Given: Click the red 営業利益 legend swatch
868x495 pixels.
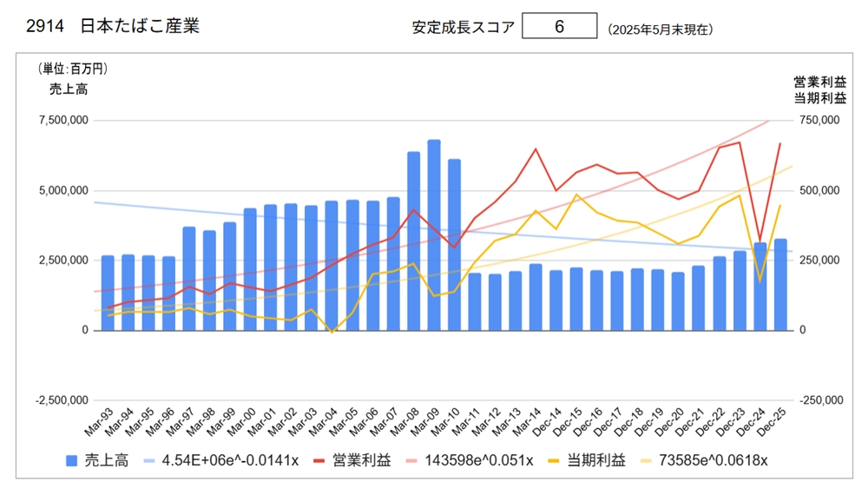Looking at the screenshot, I should (319, 460).
